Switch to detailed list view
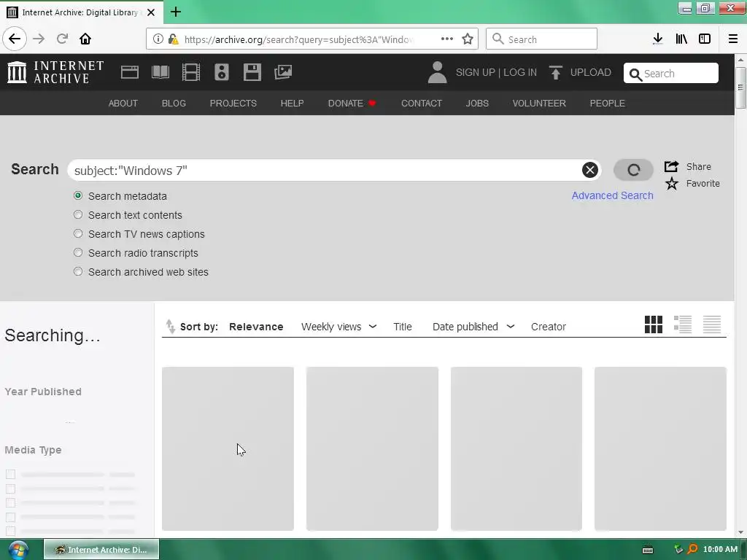The height and width of the screenshot is (560, 747). (683, 324)
